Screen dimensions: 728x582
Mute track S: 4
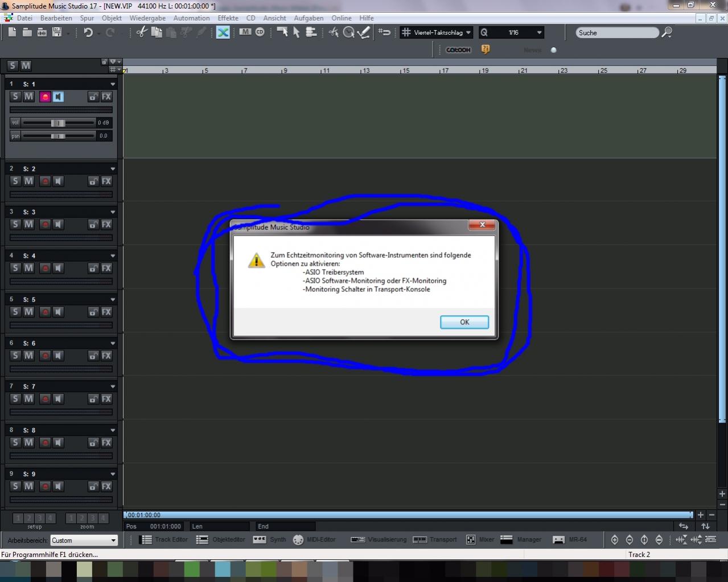[x=28, y=268]
